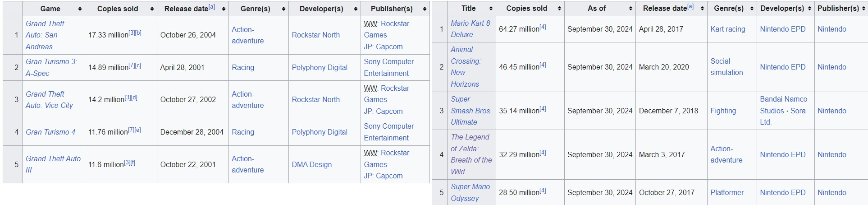Viewport: 868px width, 205px height.
Task: Sort left table by Genre(s) arrows
Action: tap(283, 9)
